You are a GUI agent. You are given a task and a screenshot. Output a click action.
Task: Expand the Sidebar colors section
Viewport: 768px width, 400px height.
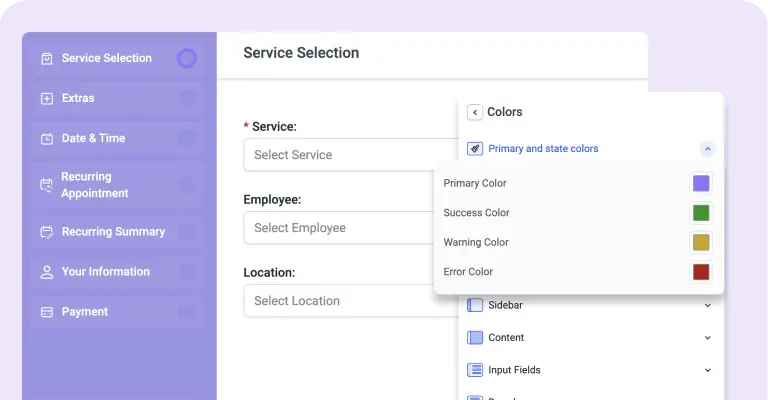pyautogui.click(x=707, y=306)
